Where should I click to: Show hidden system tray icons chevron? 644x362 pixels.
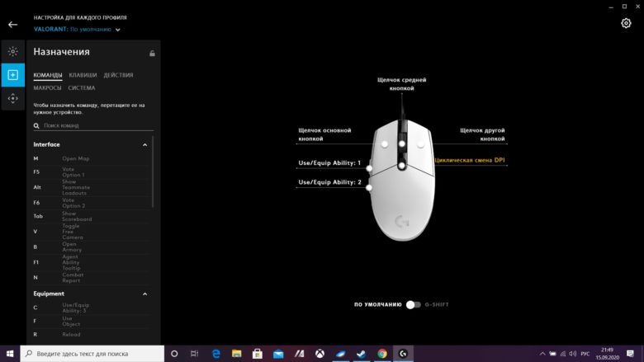click(542, 354)
